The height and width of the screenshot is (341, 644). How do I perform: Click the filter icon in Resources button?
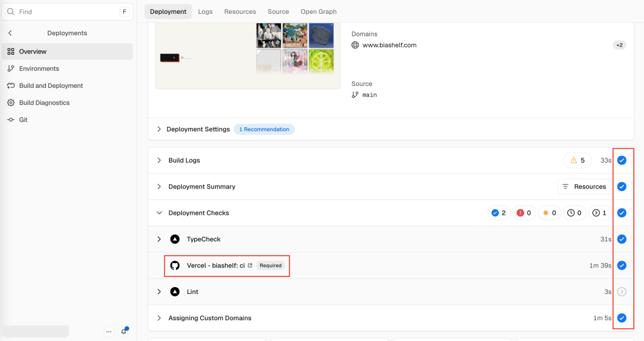(x=565, y=187)
